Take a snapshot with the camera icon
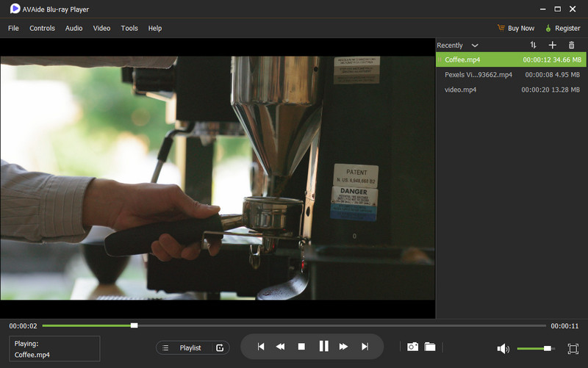The height and width of the screenshot is (368, 588). pos(413,347)
